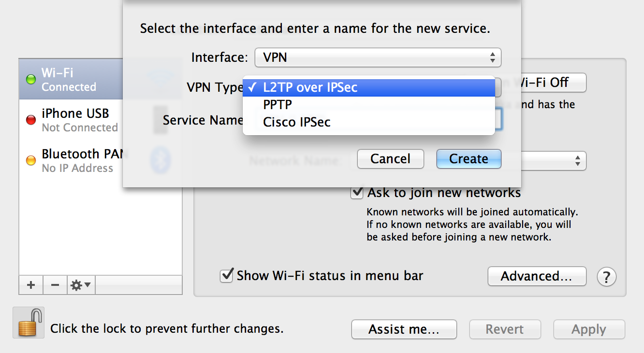Screen dimensions: 644x353
Task: Add a new network service with plus button
Action: point(30,285)
